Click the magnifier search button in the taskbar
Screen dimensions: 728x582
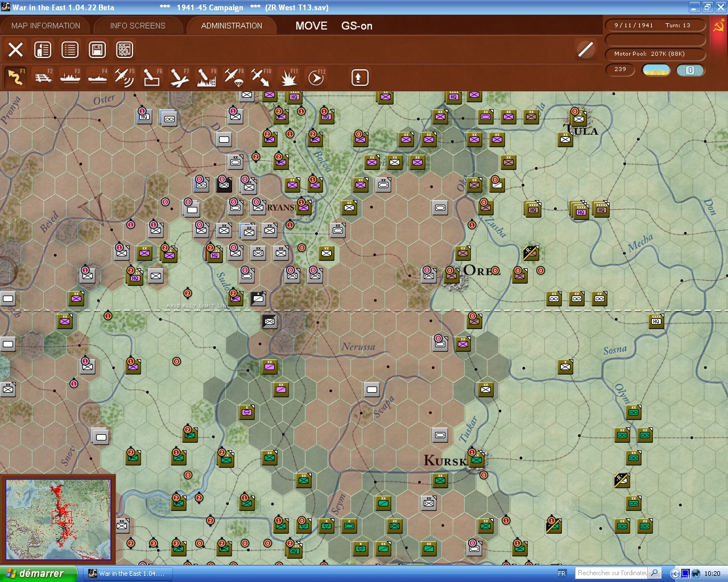[x=655, y=573]
